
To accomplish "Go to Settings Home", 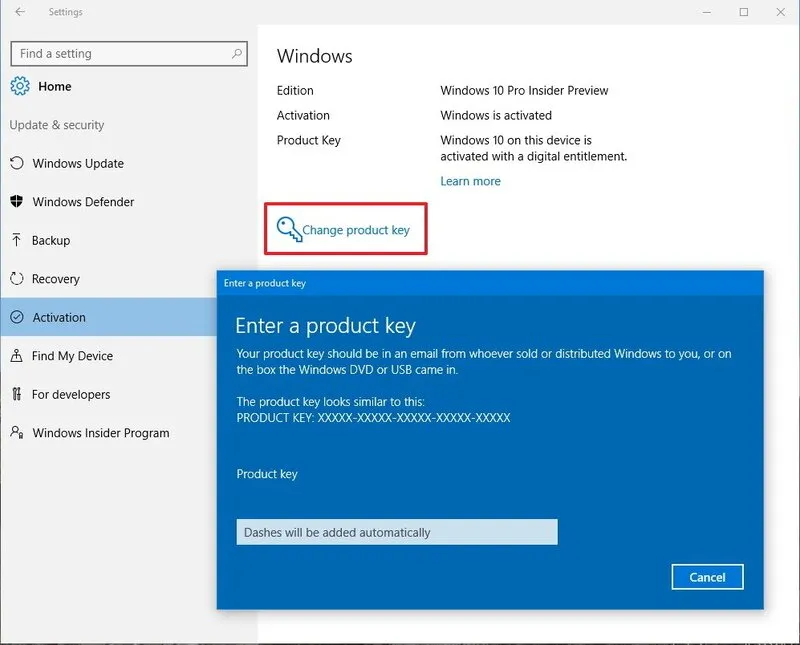I will click(x=55, y=86).
